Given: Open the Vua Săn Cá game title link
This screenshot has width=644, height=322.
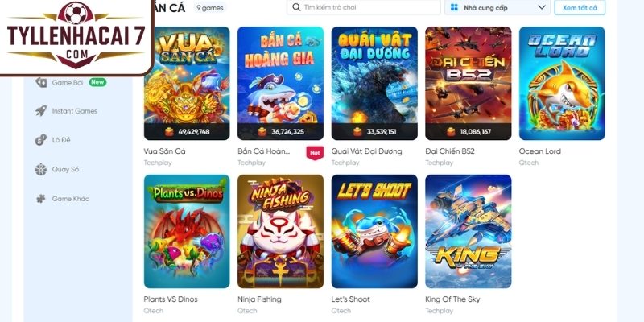Looking at the screenshot, I should (165, 151).
